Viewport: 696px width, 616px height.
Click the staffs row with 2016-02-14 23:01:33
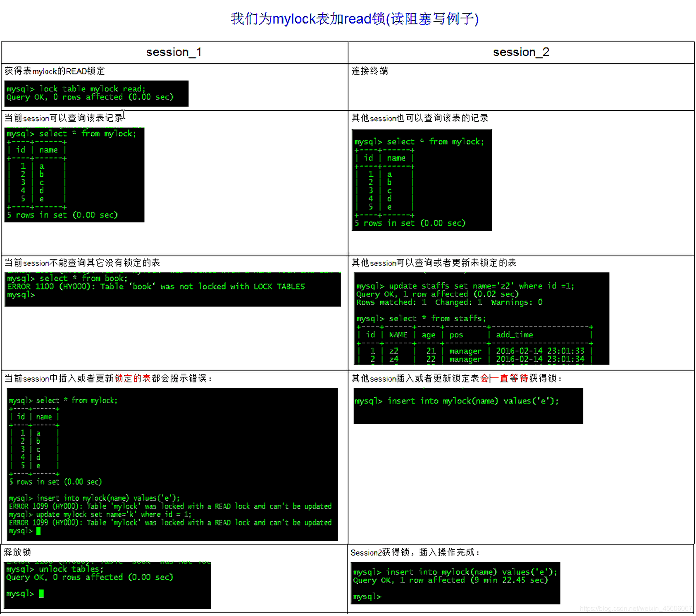(475, 351)
